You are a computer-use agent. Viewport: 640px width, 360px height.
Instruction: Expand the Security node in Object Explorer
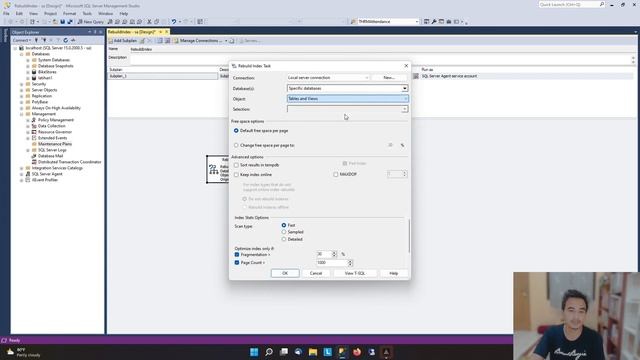(22, 84)
